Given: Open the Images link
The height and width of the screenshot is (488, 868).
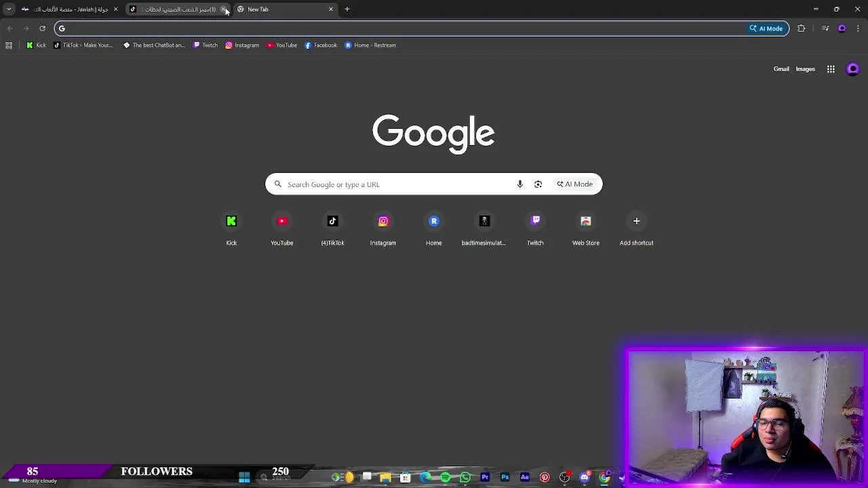Looking at the screenshot, I should [x=805, y=69].
